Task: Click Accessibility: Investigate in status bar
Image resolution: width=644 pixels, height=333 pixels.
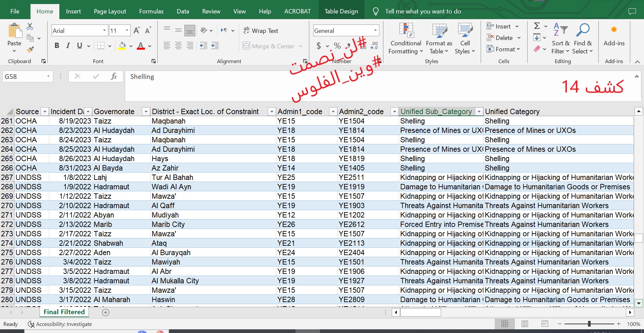Action: (60, 324)
